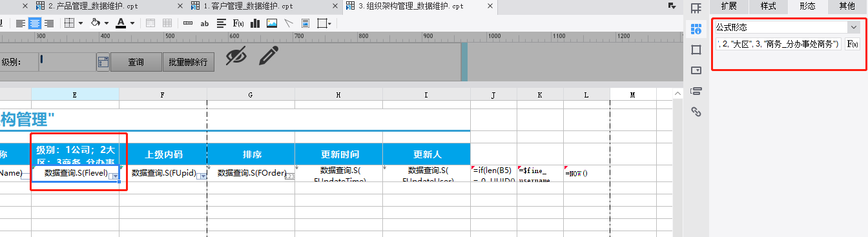868x237 pixels.
Task: Select cell 数据查询.S(Flevel)
Action: point(75,173)
